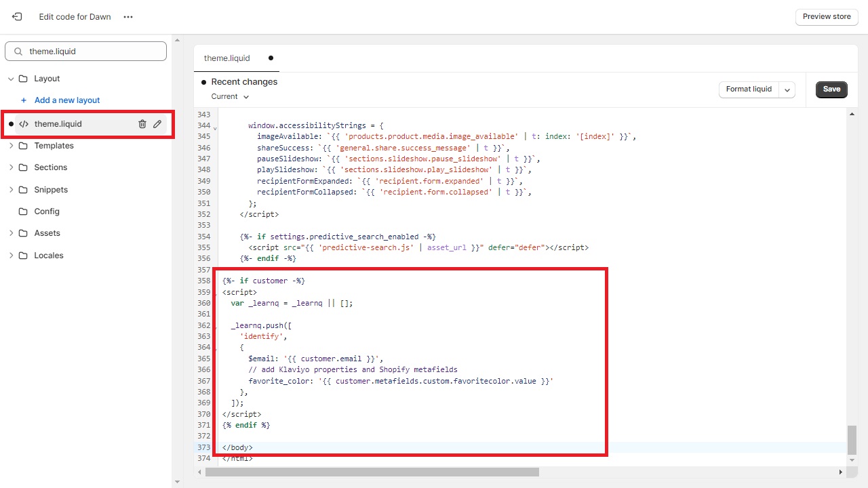Click the sidebar scroll down arrow
This screenshot has width=868, height=488.
tap(177, 482)
